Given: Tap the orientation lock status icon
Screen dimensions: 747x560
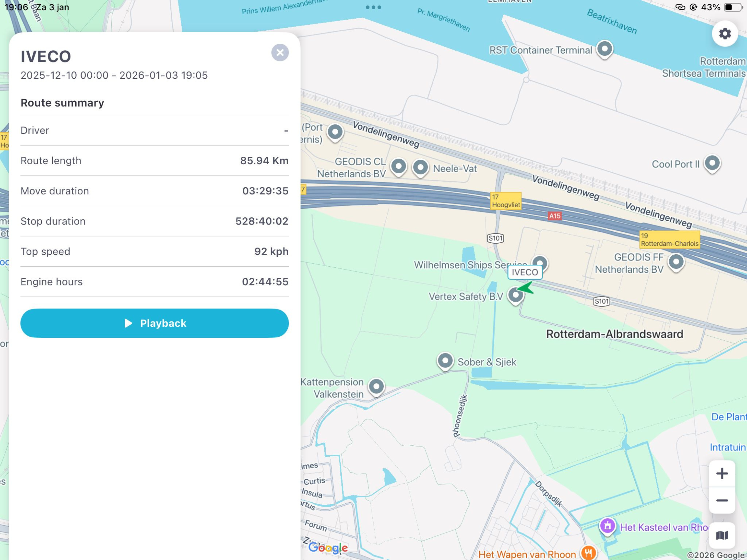Looking at the screenshot, I should [x=693, y=7].
